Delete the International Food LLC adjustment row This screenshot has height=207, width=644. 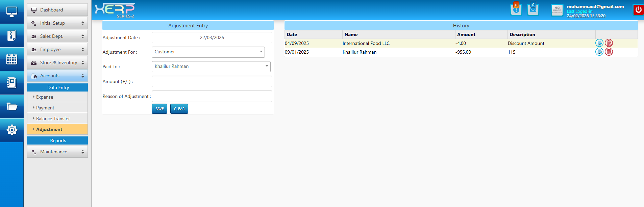(609, 43)
